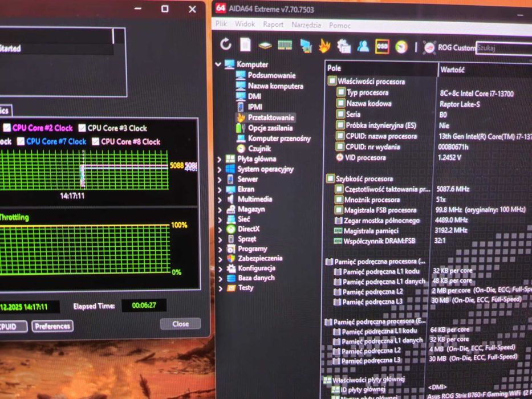Click the Close button in stability test
The image size is (532, 399).
(x=181, y=324)
